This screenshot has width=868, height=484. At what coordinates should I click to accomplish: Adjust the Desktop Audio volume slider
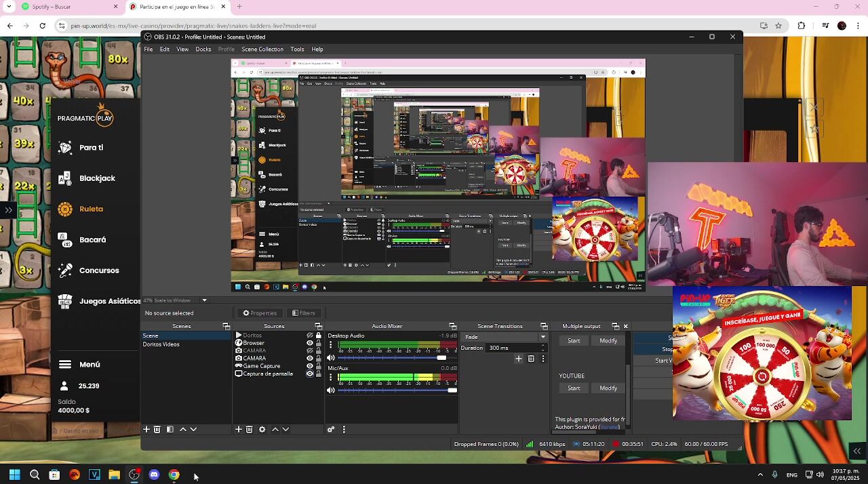397,358
